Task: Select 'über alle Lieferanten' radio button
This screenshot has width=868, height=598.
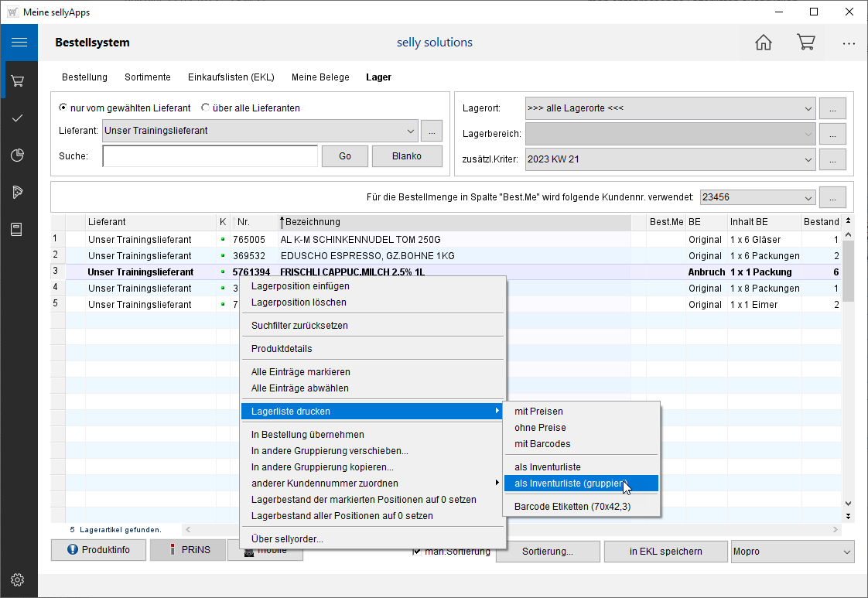Action: [206, 108]
